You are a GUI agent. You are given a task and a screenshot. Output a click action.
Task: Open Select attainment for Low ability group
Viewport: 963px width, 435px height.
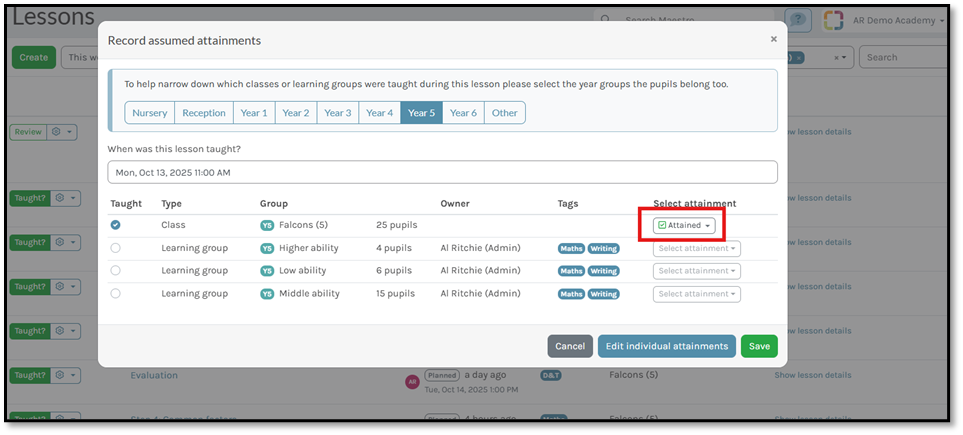pos(697,271)
